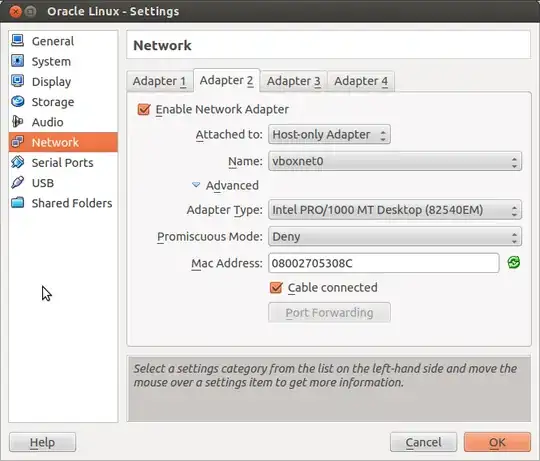Toggle the Enable Network Adapter checkbox
The width and height of the screenshot is (540, 461).
(x=144, y=109)
